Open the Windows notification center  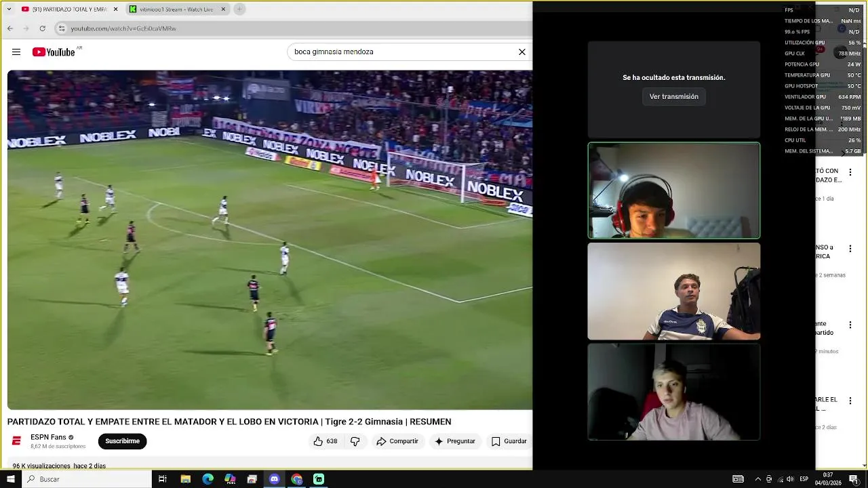coord(854,479)
